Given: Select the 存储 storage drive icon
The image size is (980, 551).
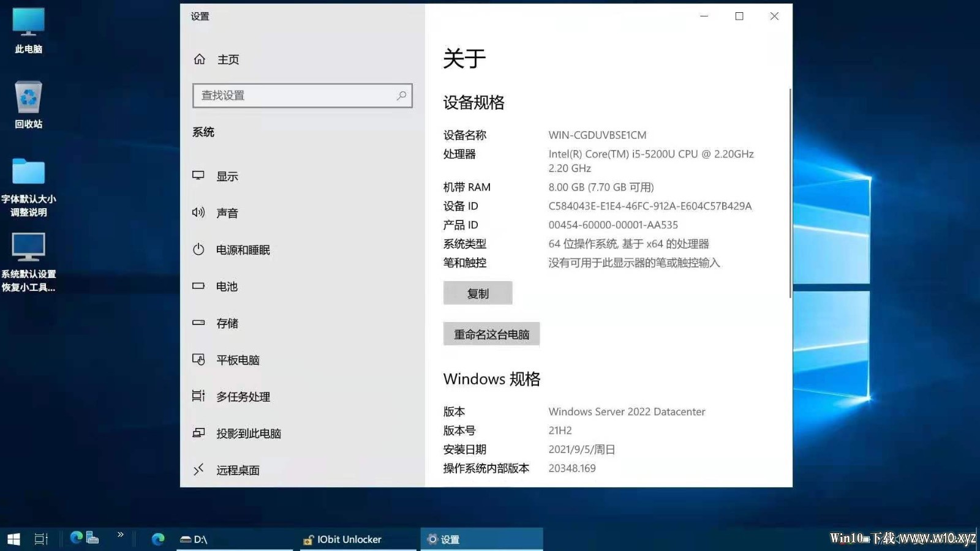Looking at the screenshot, I should (x=198, y=323).
